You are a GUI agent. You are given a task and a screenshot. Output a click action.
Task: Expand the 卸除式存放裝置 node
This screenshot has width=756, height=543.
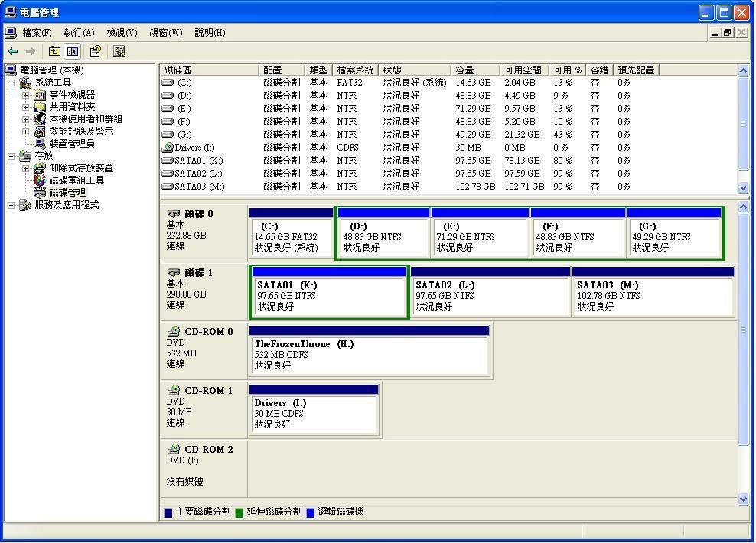(25, 169)
